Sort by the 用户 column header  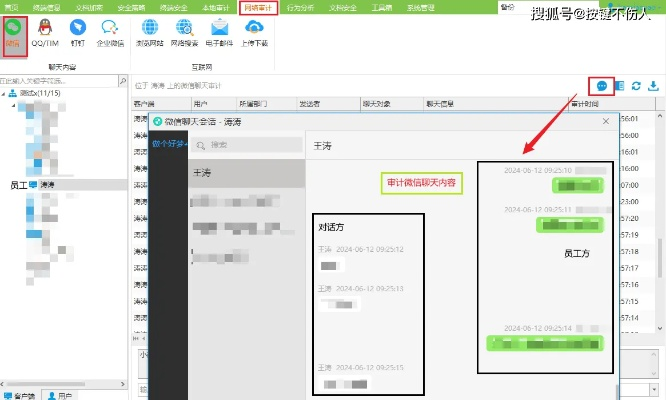point(214,104)
